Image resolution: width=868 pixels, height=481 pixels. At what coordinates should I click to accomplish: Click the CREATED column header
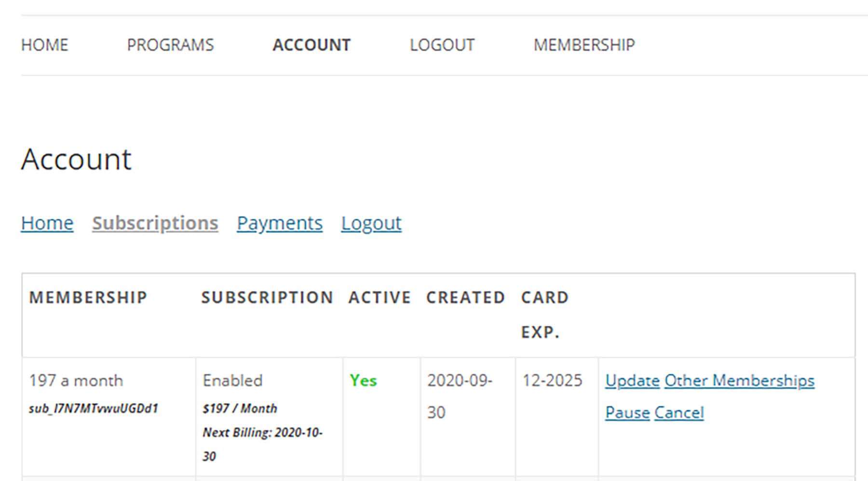(465, 297)
